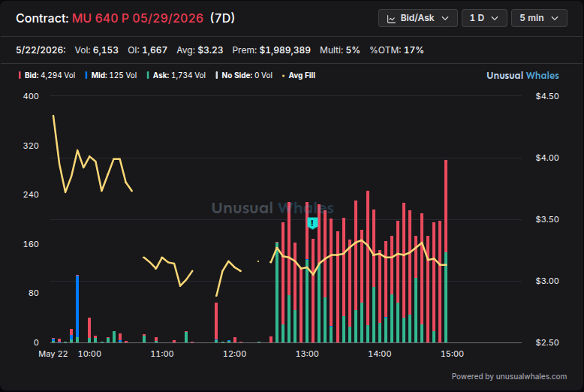Toggle the Bid volume legend entry

point(47,75)
